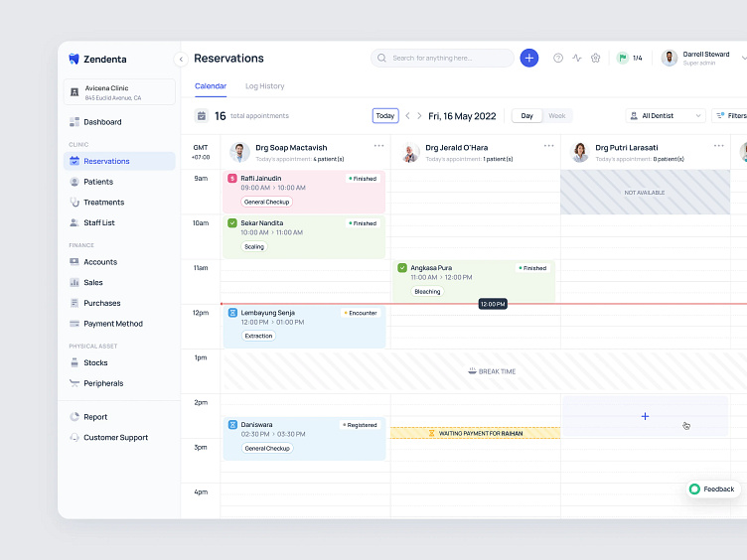Open the help question mark icon
Screen dimensions: 747x560
pos(558,59)
